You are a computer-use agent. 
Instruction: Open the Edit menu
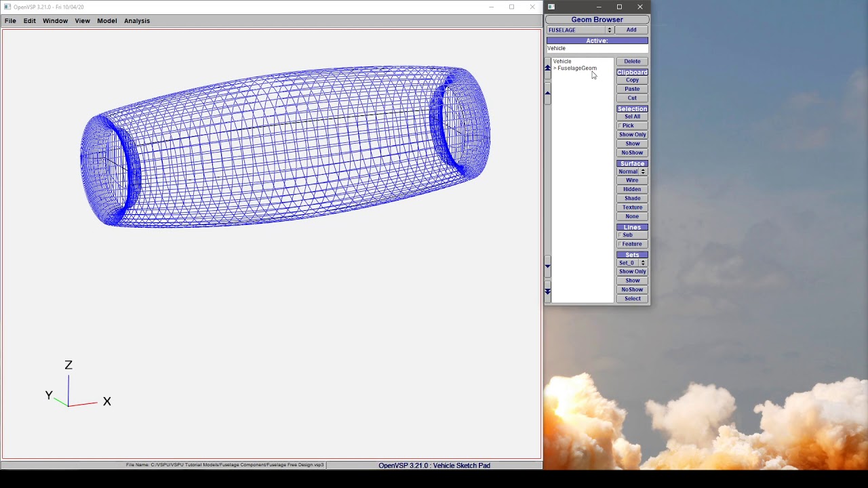tap(30, 21)
